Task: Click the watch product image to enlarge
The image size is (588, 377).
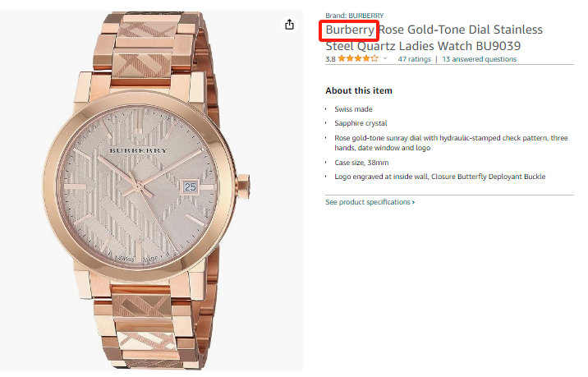Action: pos(152,189)
